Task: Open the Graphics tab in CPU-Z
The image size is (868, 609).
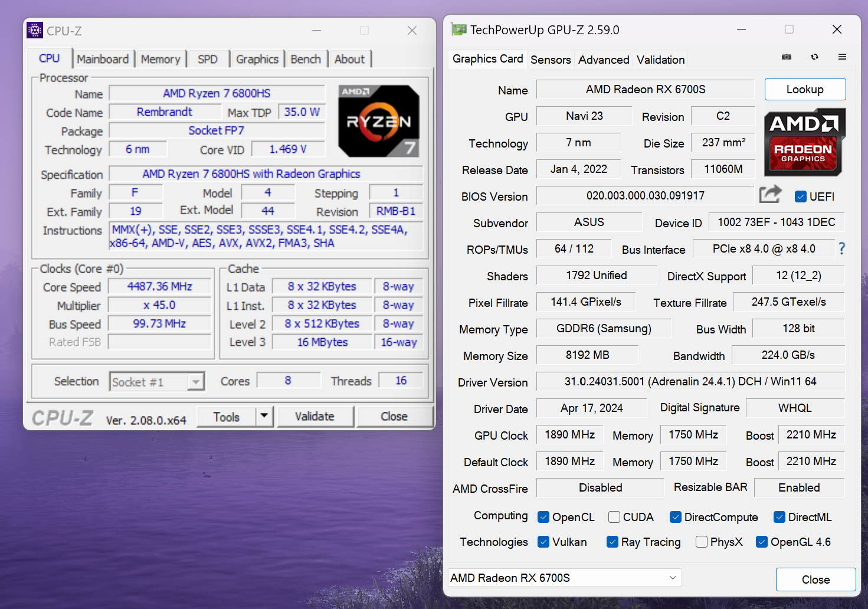Action: click(257, 59)
